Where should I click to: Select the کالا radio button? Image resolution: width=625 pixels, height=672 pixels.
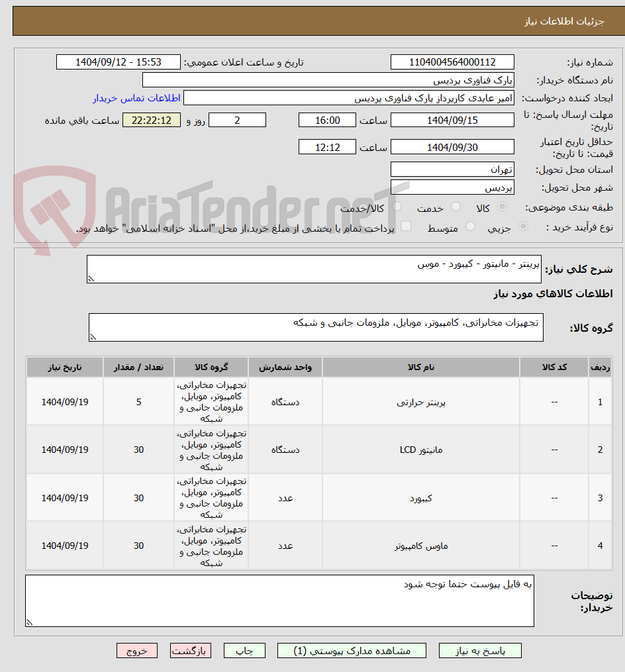point(502,207)
